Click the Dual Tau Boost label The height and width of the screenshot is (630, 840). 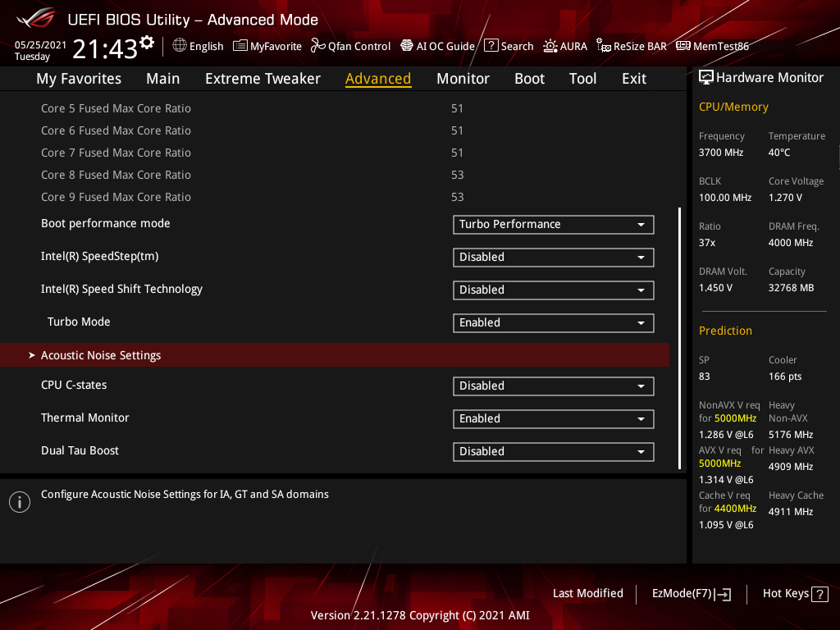coord(80,450)
